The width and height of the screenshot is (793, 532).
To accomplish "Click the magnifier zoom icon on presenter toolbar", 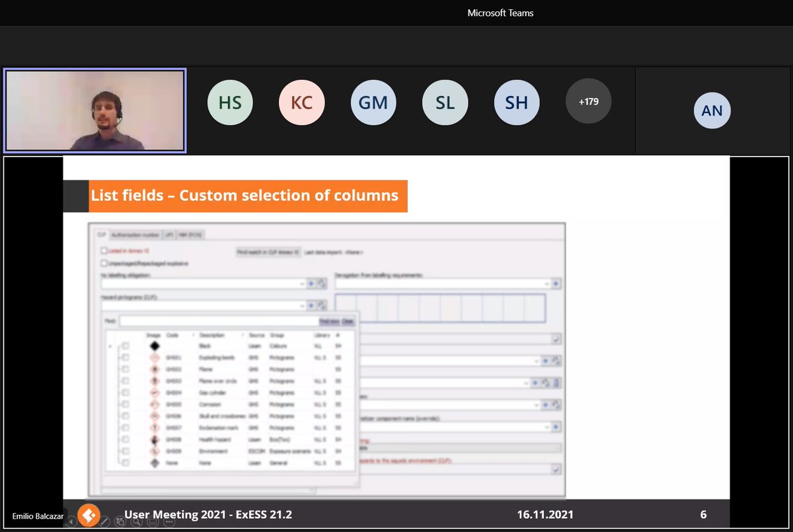I will coord(137,522).
